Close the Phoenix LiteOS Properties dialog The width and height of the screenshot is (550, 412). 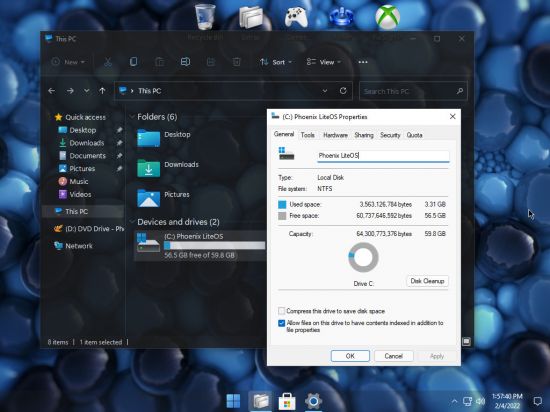(x=452, y=116)
